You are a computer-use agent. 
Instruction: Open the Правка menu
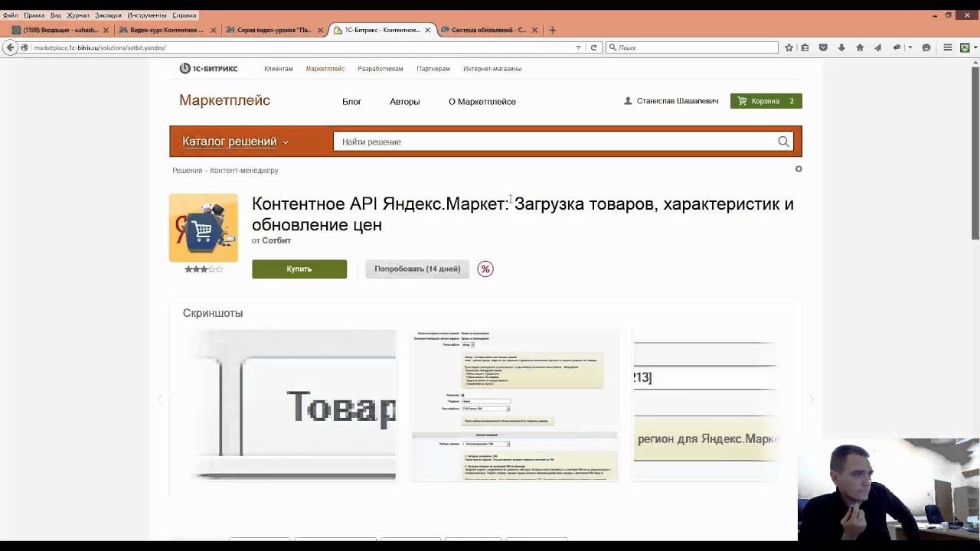point(34,15)
